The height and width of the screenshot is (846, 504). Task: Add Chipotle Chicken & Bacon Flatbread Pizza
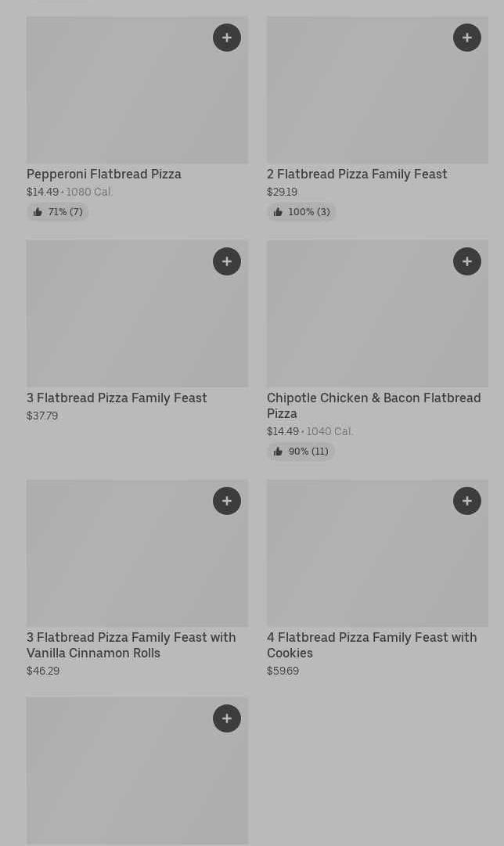[467, 261]
